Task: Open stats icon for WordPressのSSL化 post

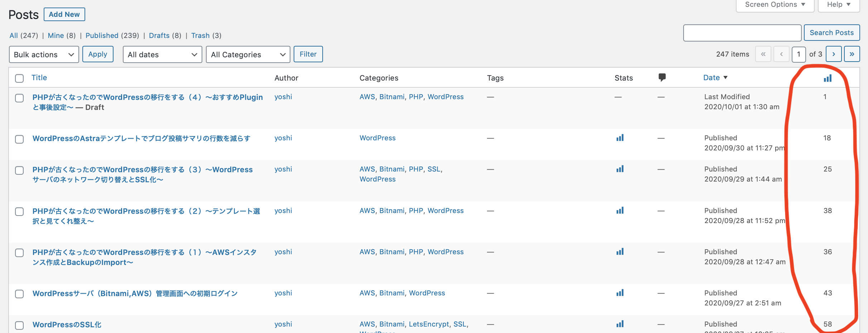Action: point(620,324)
